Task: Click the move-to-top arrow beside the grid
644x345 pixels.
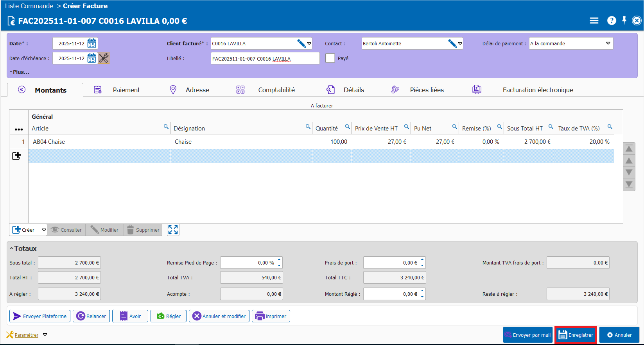Action: click(629, 148)
